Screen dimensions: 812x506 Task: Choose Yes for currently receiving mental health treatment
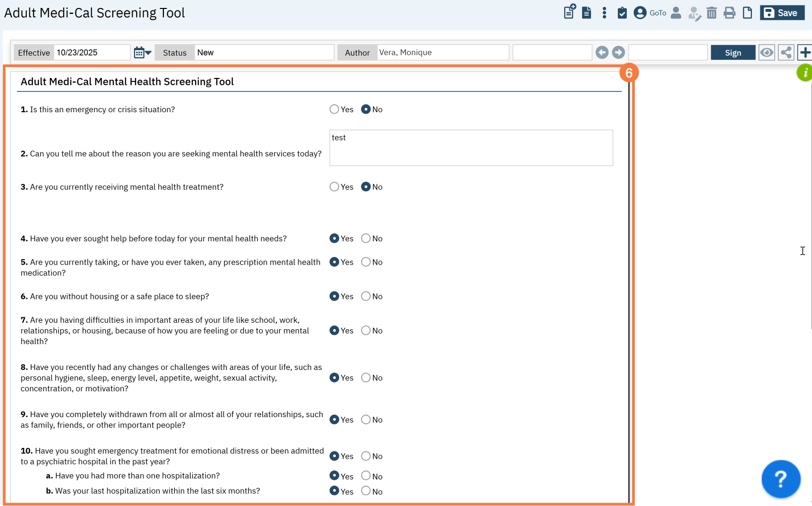[334, 187]
